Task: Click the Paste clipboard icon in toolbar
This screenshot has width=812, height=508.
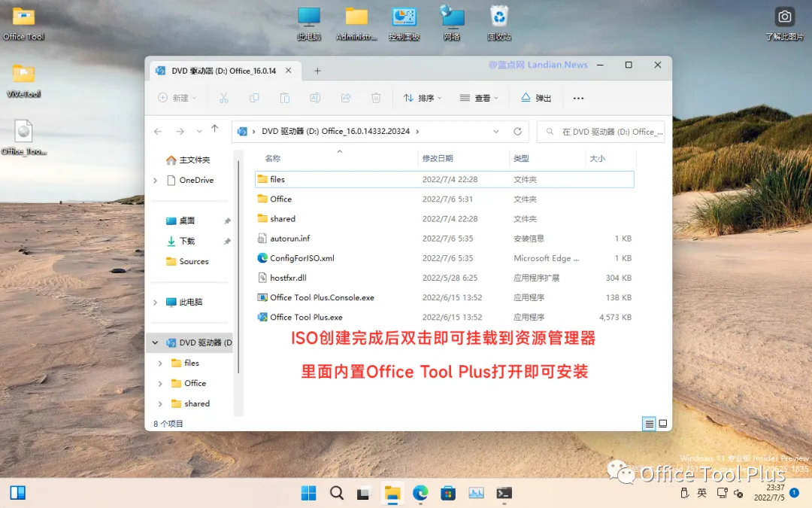Action: pos(285,98)
